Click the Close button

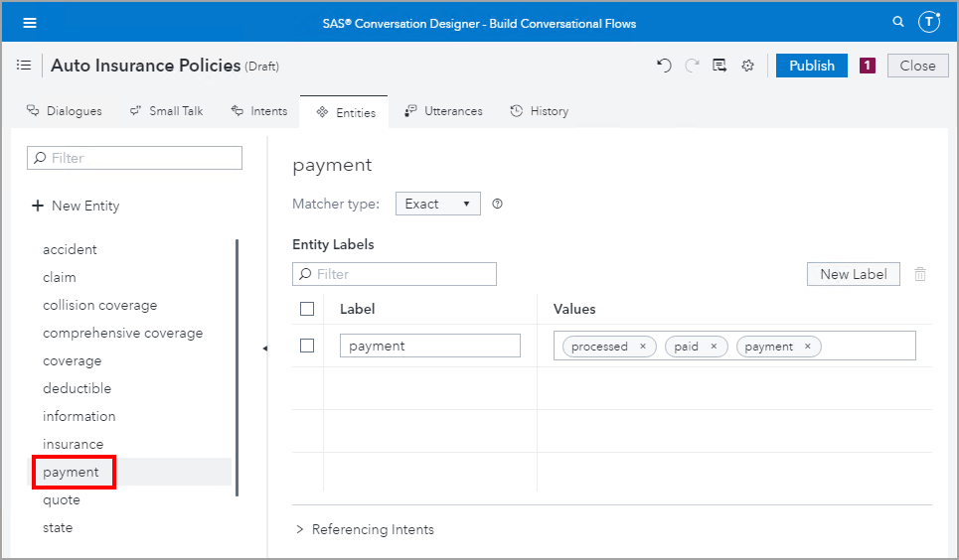(x=917, y=66)
